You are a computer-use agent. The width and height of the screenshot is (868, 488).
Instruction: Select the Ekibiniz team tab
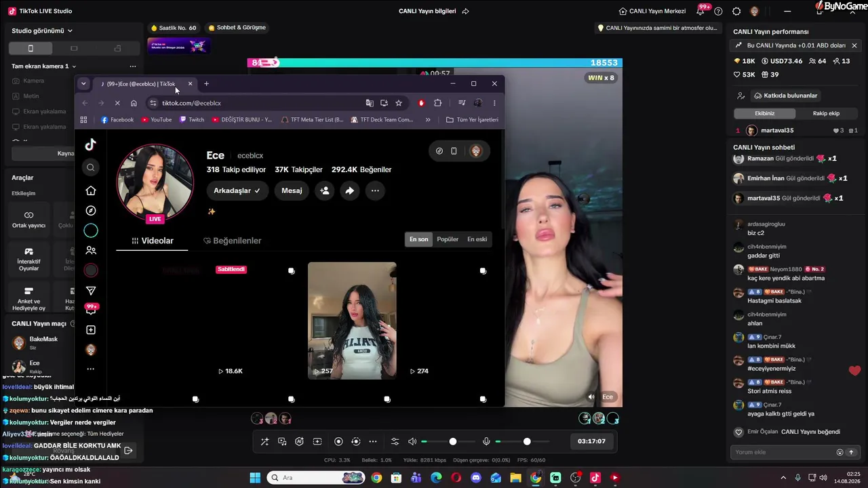(x=764, y=113)
